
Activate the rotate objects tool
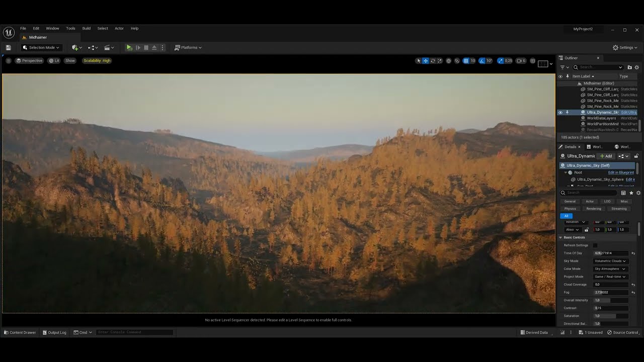[x=433, y=61]
